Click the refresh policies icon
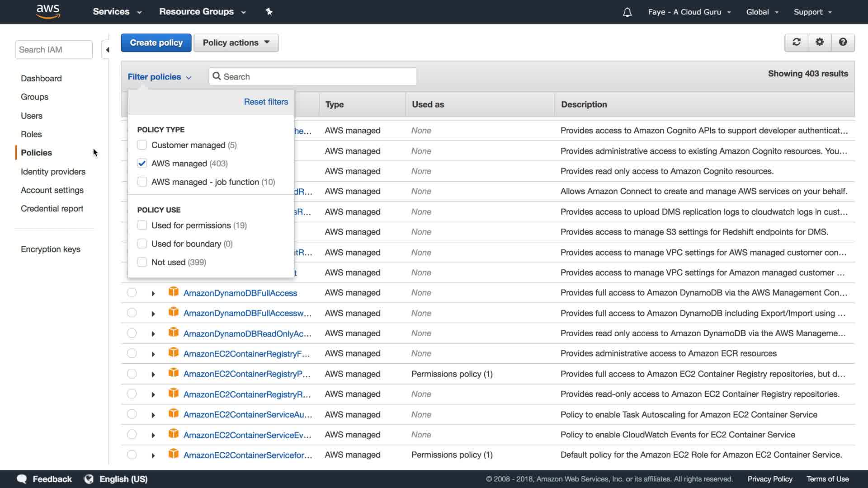Screen dimensions: 868x488 click(x=797, y=42)
